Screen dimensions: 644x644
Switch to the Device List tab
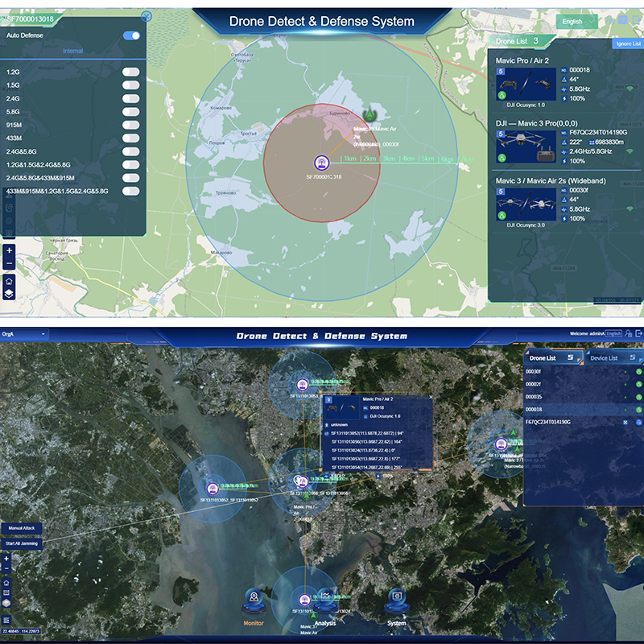pyautogui.click(x=604, y=357)
